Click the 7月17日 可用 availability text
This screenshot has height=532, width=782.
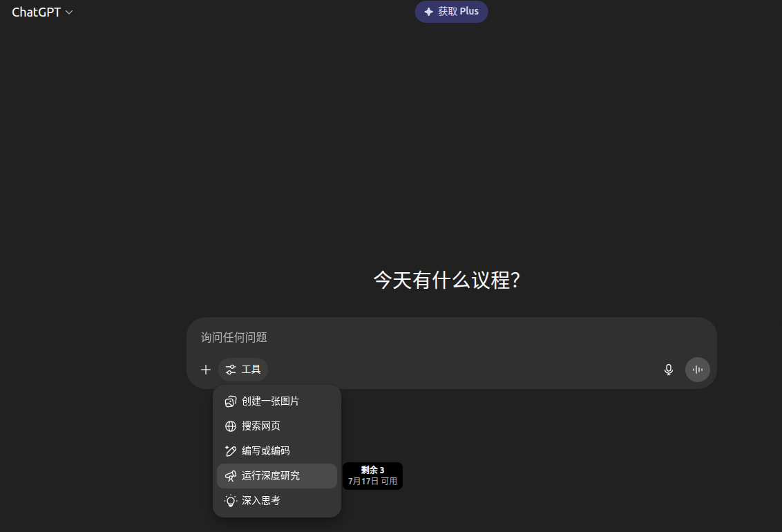point(372,481)
